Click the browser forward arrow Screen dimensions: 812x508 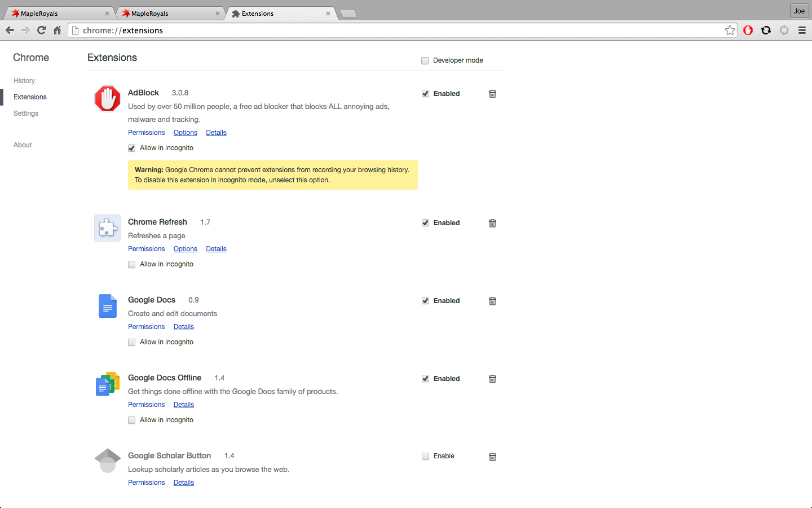[25, 30]
